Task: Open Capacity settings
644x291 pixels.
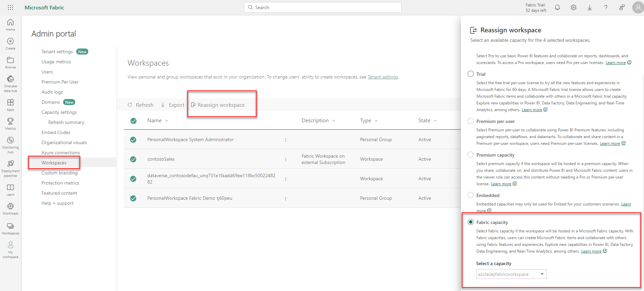Action: coord(59,112)
